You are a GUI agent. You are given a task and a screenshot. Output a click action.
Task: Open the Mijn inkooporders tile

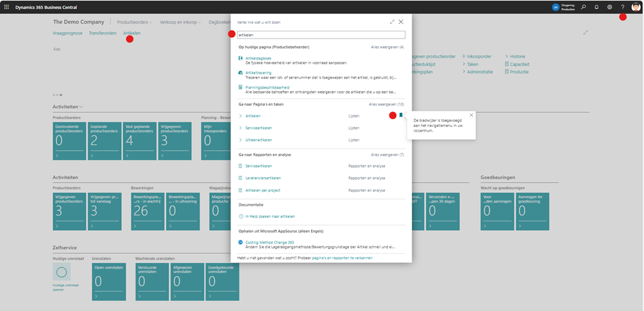coord(216,141)
